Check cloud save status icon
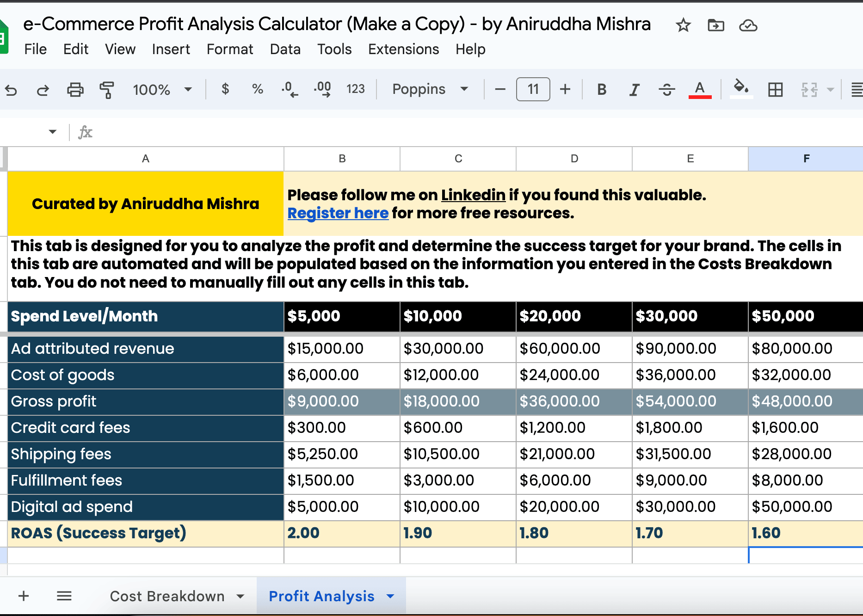The image size is (863, 616). [x=748, y=25]
